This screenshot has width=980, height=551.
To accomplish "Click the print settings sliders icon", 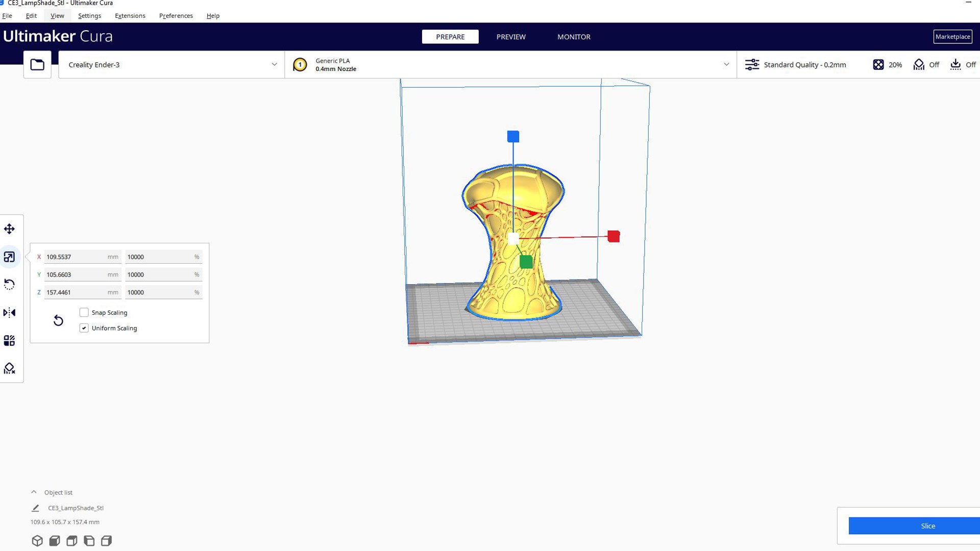I will coord(752,65).
